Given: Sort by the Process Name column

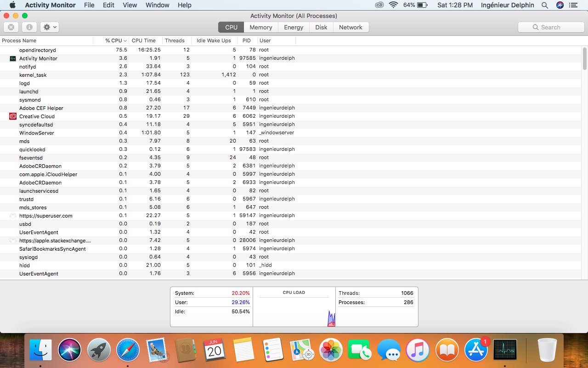Looking at the screenshot, I should click(46, 40).
